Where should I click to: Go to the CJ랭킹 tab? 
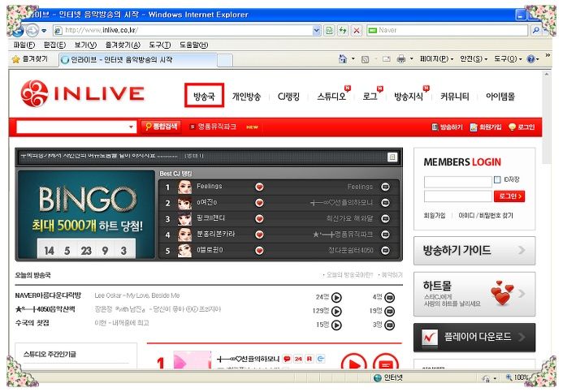288,96
